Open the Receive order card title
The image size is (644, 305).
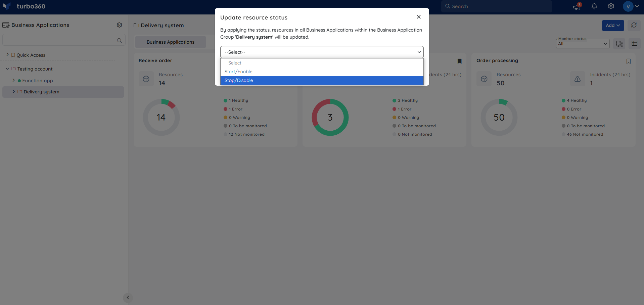(x=155, y=60)
